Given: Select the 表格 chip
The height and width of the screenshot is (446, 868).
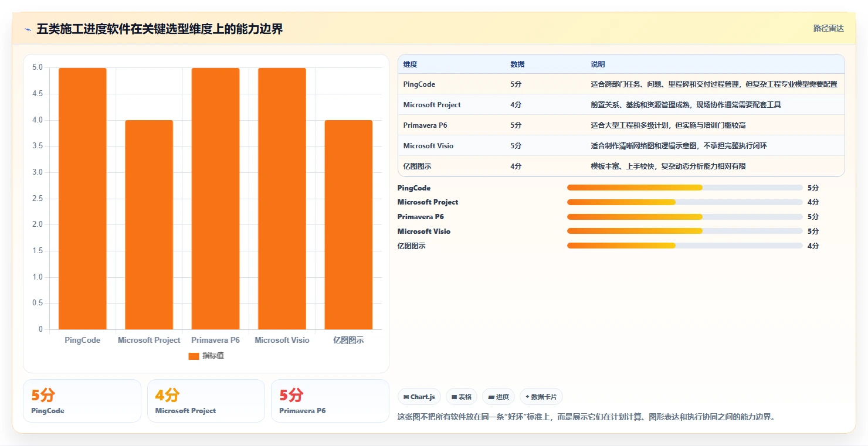Looking at the screenshot, I should click(462, 397).
